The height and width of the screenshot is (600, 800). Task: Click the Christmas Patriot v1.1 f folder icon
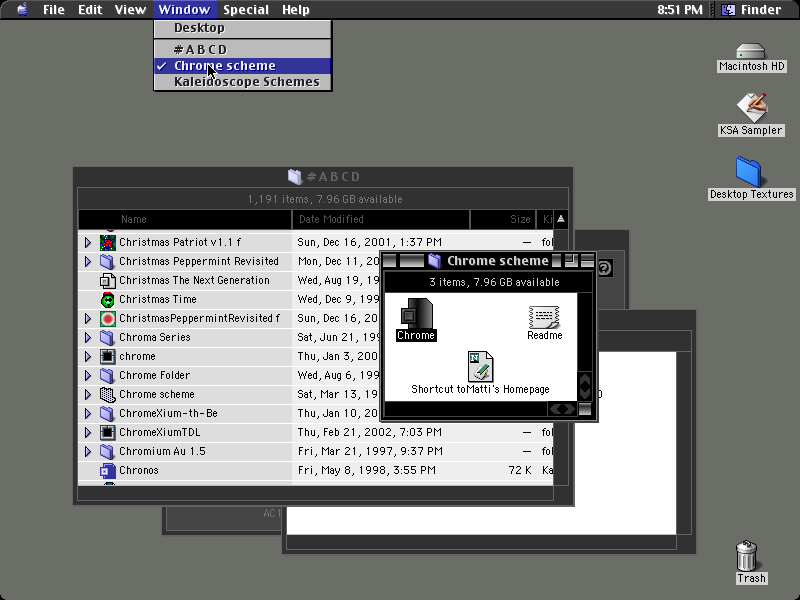(107, 242)
